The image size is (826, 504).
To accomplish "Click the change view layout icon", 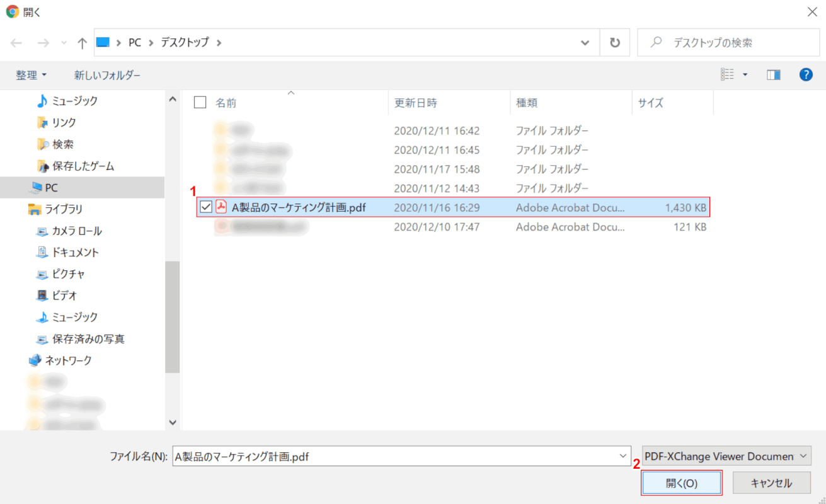I will pos(728,75).
